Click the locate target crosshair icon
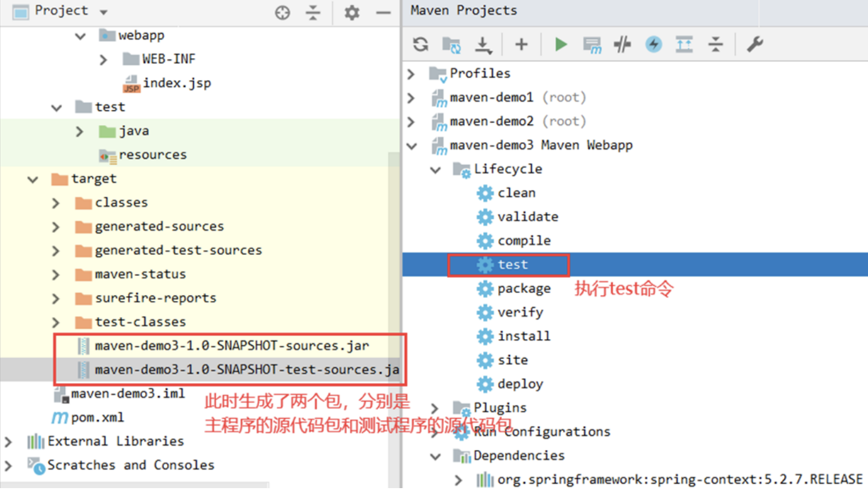868x490 pixels. click(283, 13)
